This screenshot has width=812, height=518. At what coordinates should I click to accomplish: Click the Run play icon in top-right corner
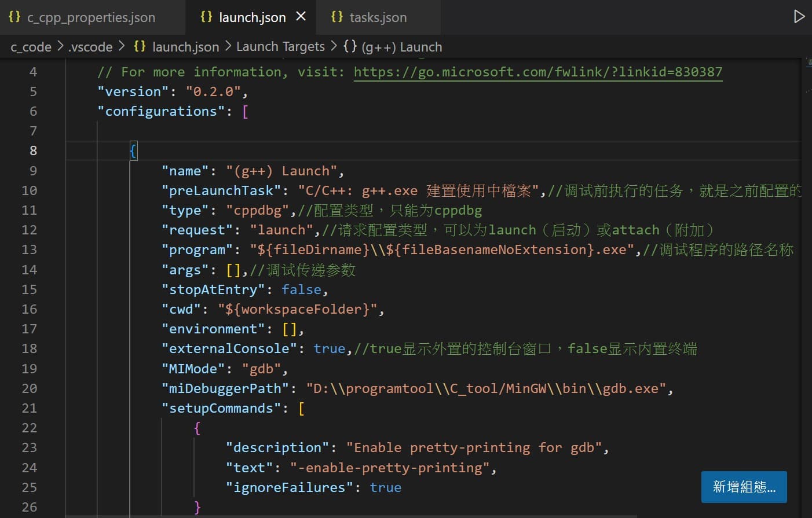click(799, 17)
